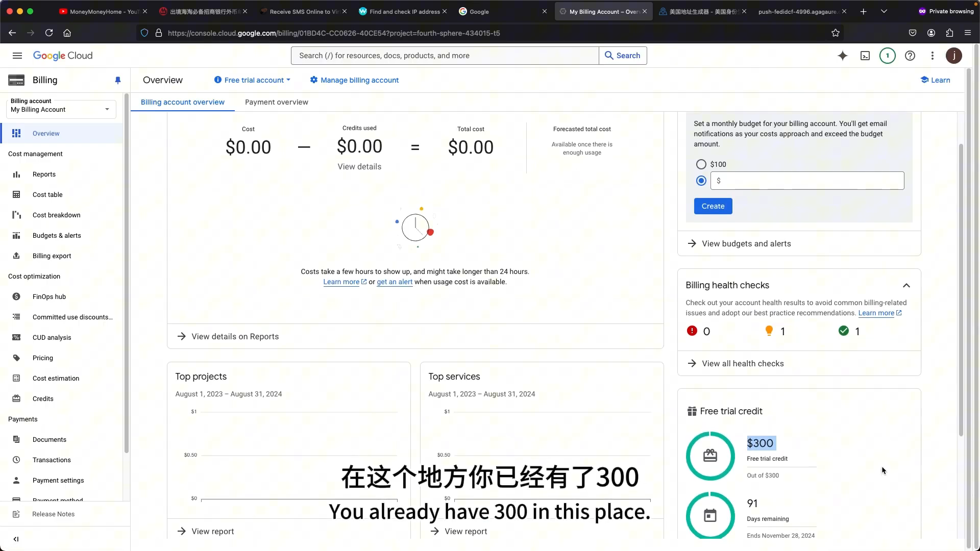
Task: Open the browser tab list chevron
Action: coord(884,11)
